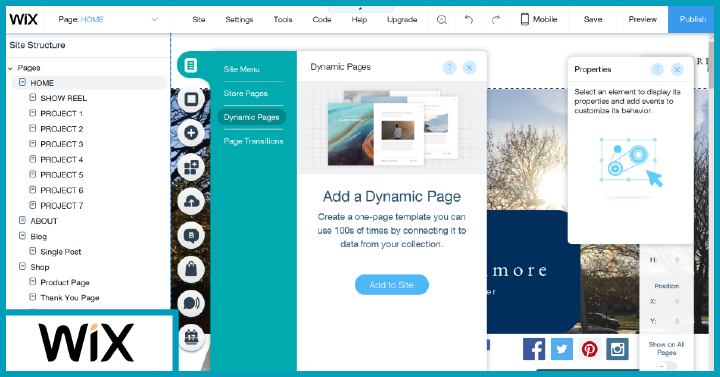The image size is (720, 377).
Task: Open the Help menu
Action: tap(359, 19)
